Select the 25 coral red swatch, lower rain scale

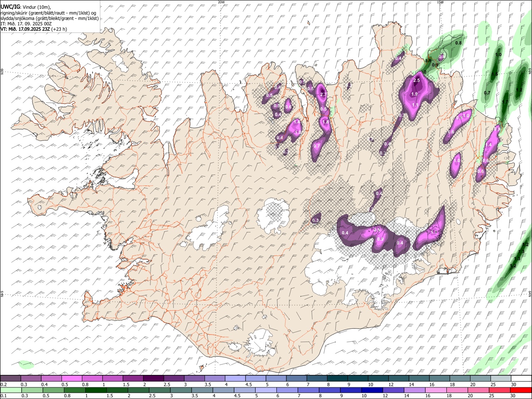[x=499, y=390]
